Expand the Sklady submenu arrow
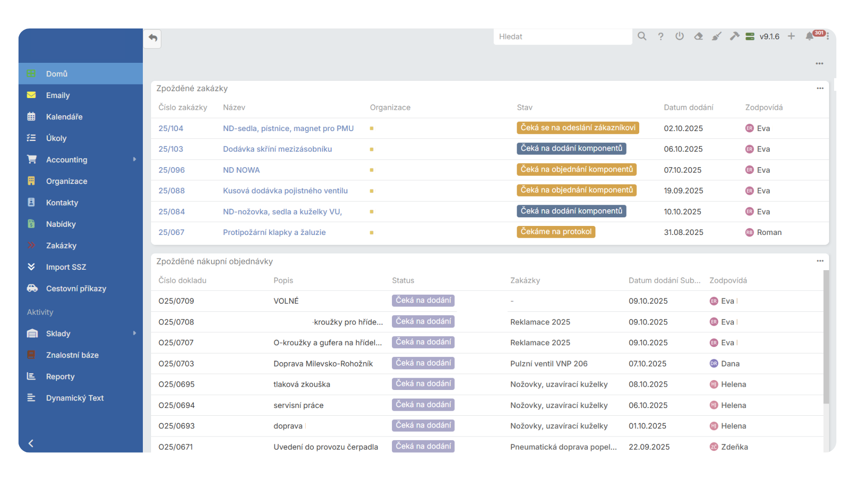Screen dimensions: 868x488 (134, 333)
